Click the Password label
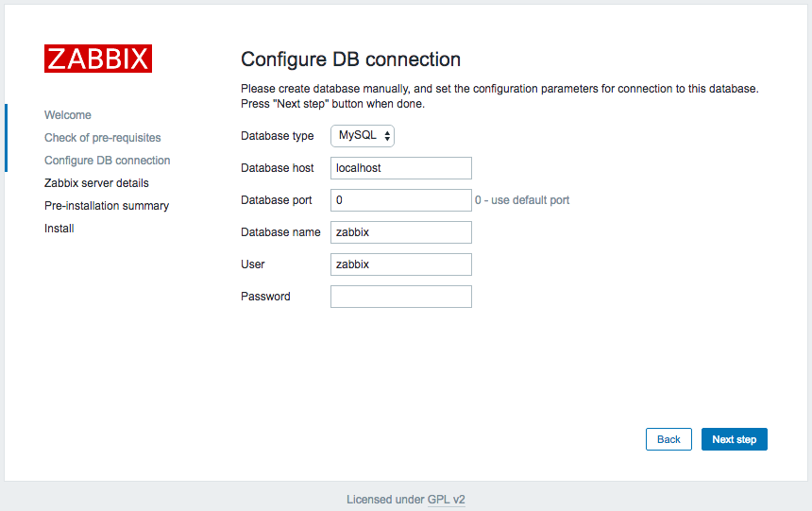The width and height of the screenshot is (812, 511). pyautogui.click(x=265, y=297)
